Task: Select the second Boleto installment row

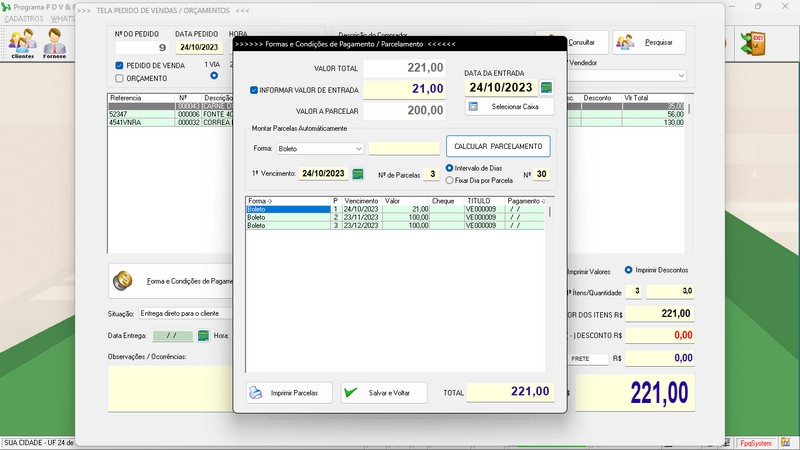Action: point(300,217)
